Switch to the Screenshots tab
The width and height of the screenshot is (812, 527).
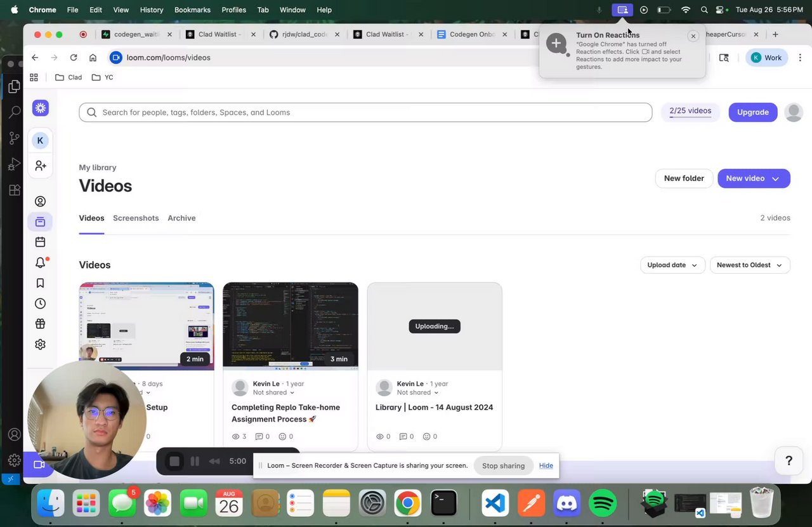coord(136,218)
